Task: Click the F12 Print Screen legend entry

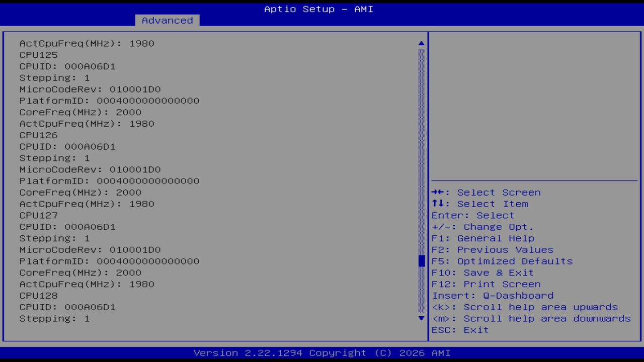Action: pos(486,284)
